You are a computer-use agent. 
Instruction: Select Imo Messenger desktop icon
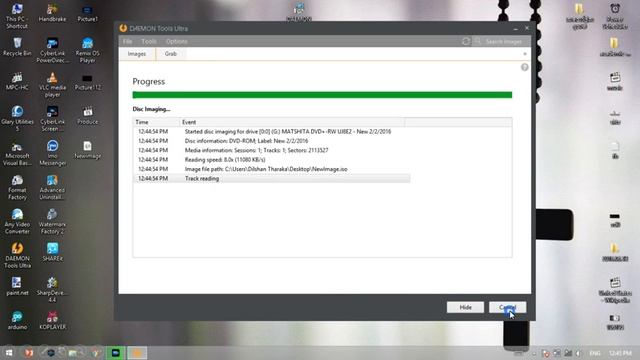[52, 153]
